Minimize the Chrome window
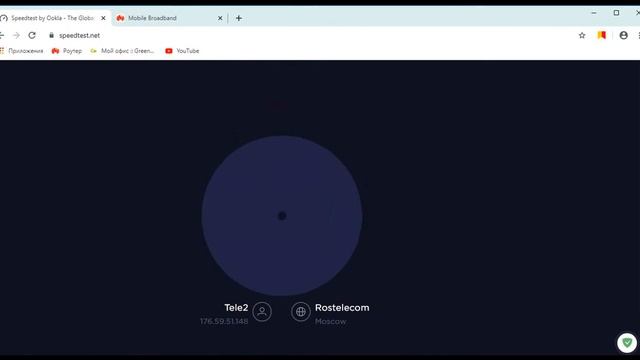Image resolution: width=640 pixels, height=360 pixels. tap(594, 13)
